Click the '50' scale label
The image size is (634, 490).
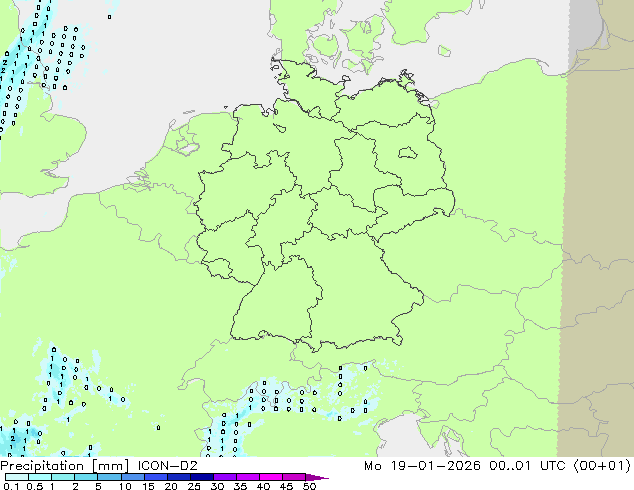pos(310,486)
